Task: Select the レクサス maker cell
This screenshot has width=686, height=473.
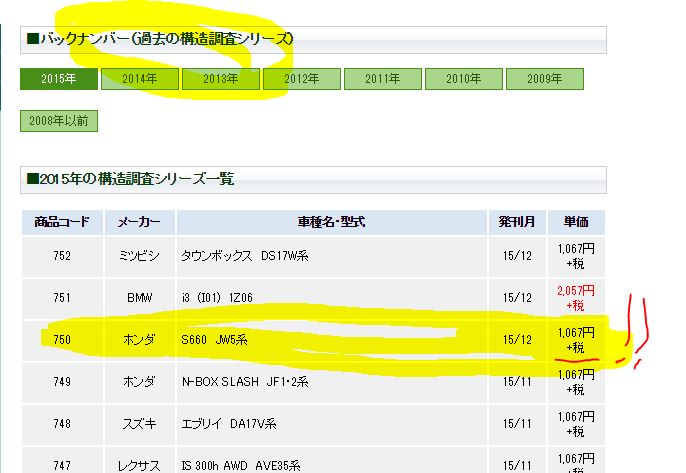Action: tap(140, 460)
